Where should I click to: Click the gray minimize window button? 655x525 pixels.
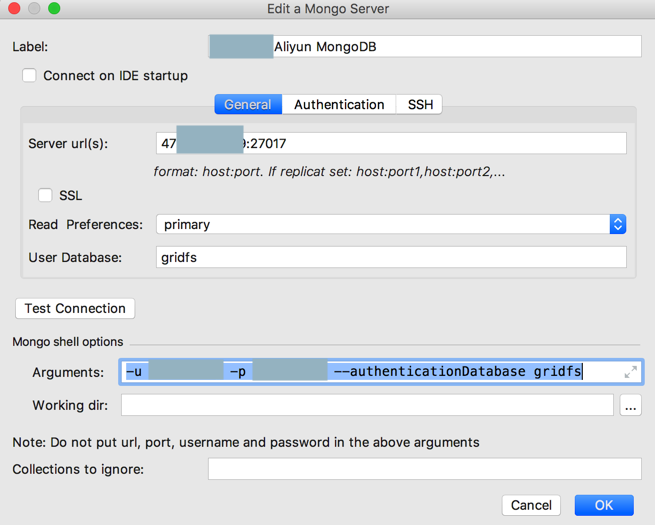point(34,9)
